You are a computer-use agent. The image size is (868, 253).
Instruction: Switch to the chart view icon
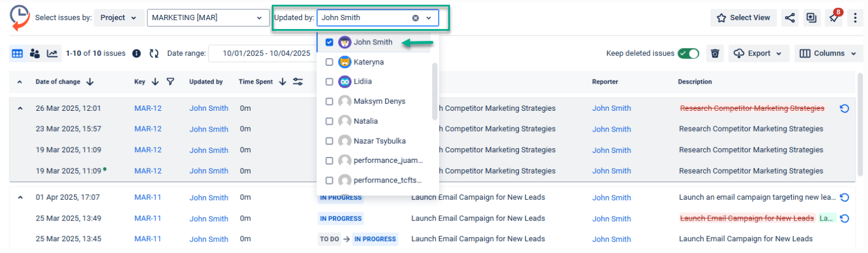[x=52, y=53]
